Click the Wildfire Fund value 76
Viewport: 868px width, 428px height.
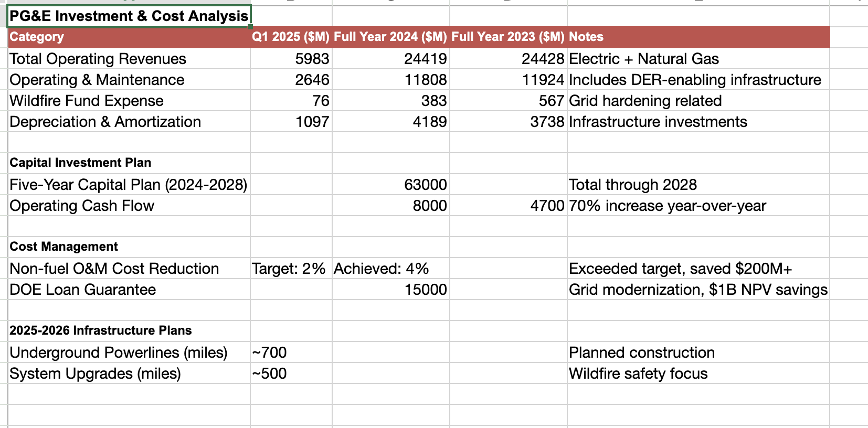point(321,101)
